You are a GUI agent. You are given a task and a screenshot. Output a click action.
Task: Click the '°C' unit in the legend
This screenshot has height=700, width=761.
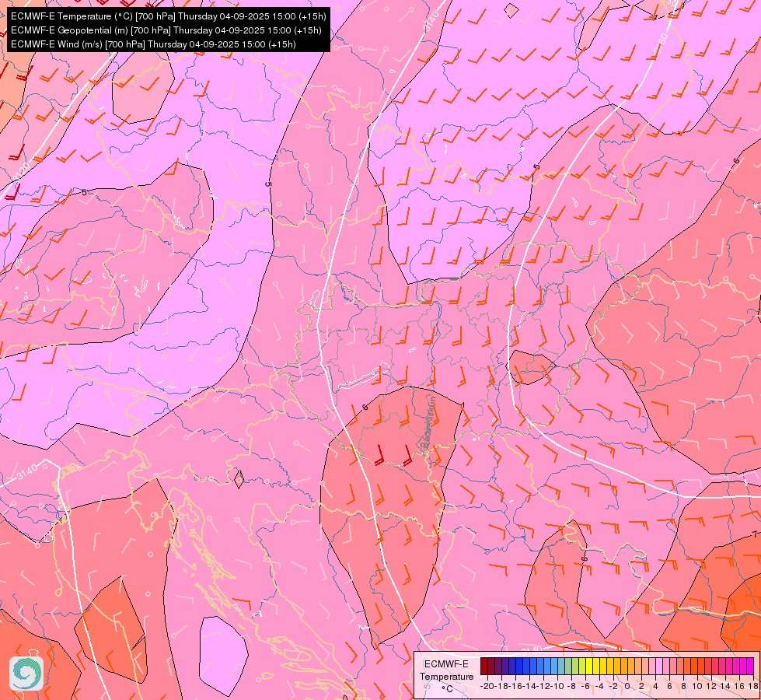pyautogui.click(x=447, y=689)
